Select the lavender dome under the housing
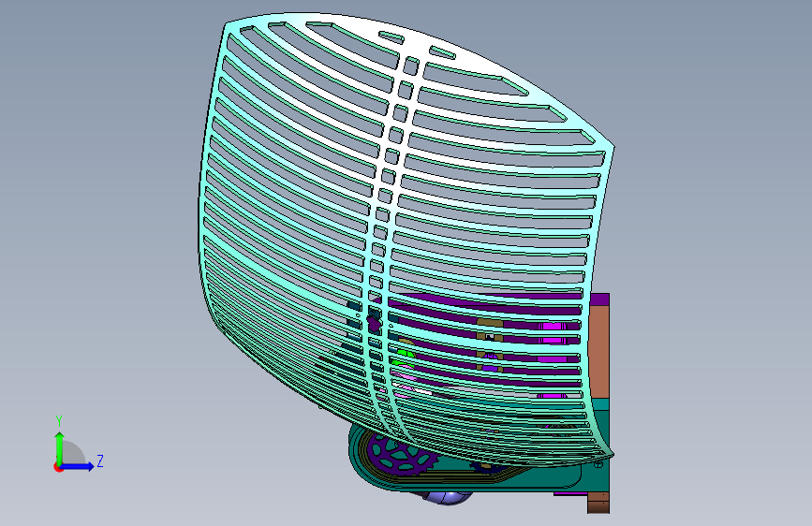 click(x=448, y=498)
